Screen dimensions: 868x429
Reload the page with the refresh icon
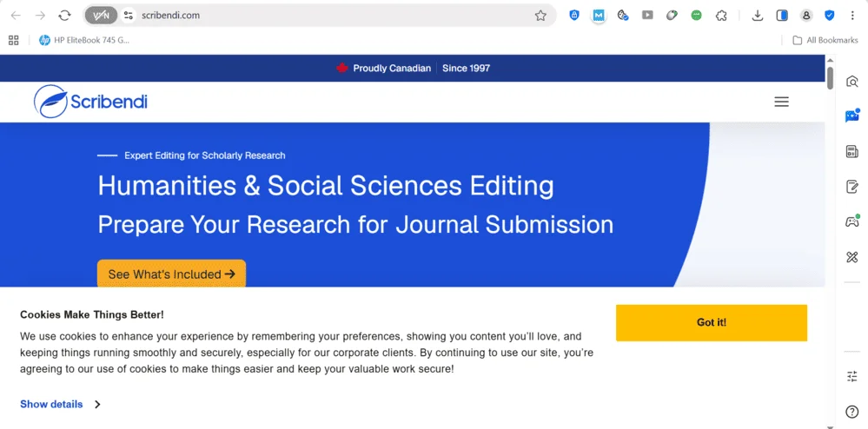65,16
